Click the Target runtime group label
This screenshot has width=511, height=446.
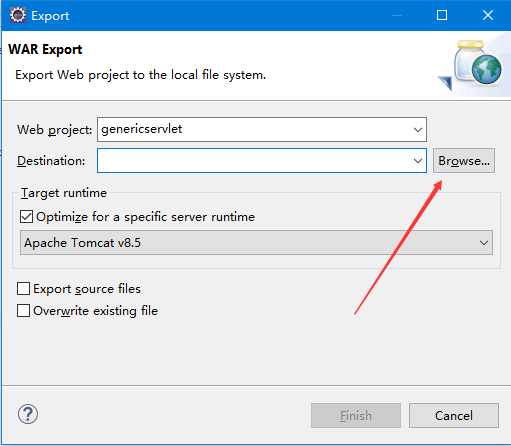(64, 193)
